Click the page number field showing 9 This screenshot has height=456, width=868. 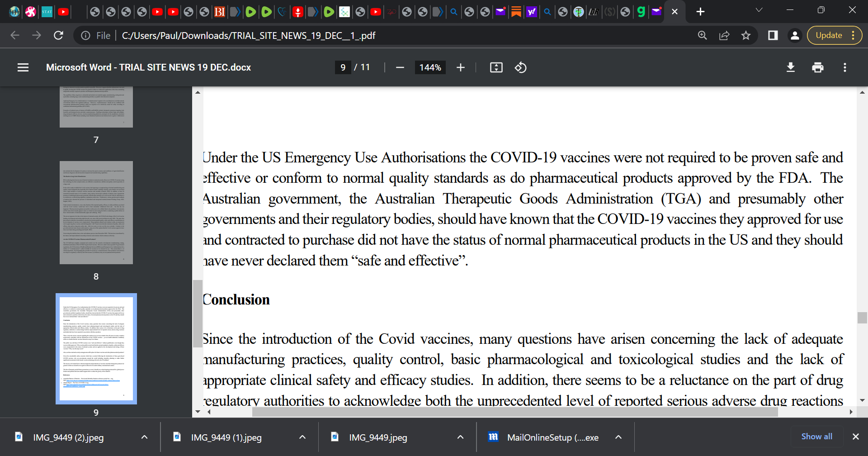pos(343,67)
